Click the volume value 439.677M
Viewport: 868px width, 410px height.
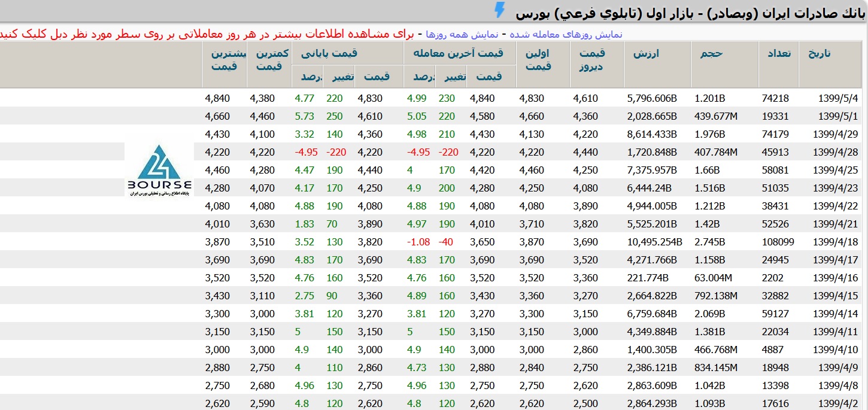717,116
